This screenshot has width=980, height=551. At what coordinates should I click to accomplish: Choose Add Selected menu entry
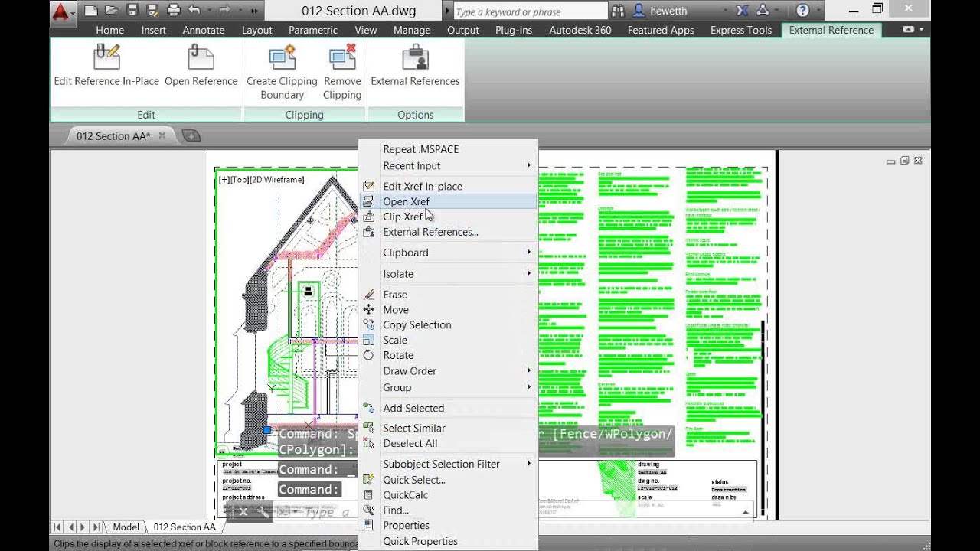click(449, 409)
